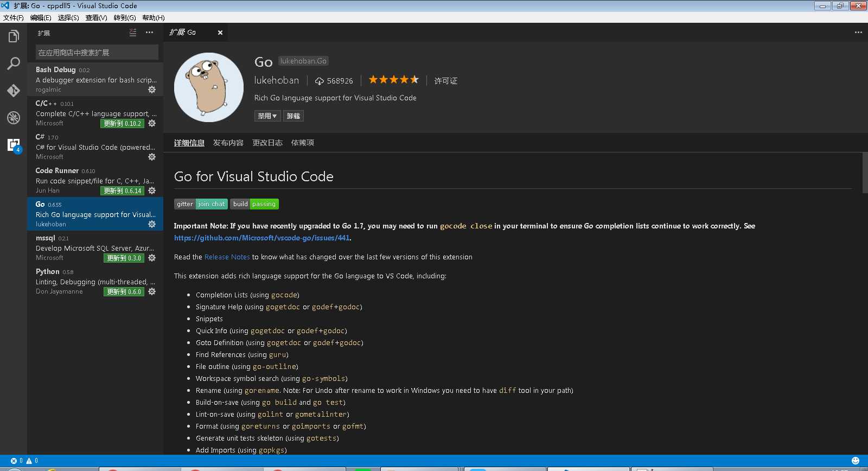The image size is (868, 471).
Task: Update mssql with 更新到 0.3.0 button
Action: 124,258
